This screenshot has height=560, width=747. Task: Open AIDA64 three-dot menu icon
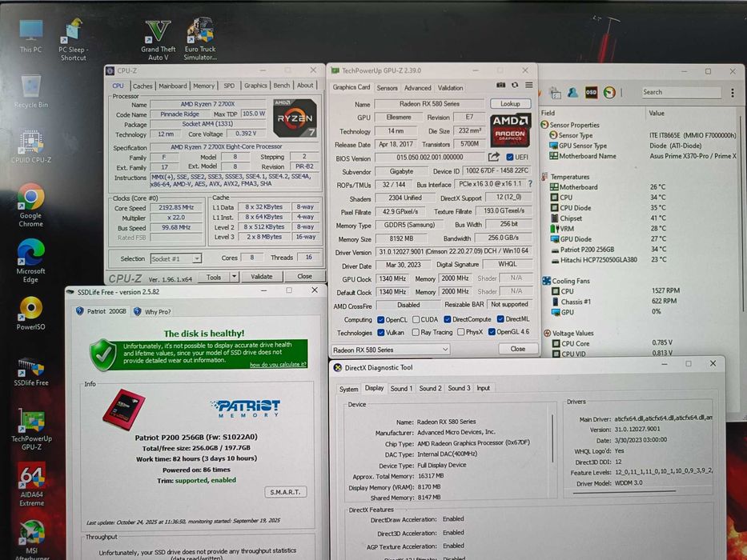point(733,93)
